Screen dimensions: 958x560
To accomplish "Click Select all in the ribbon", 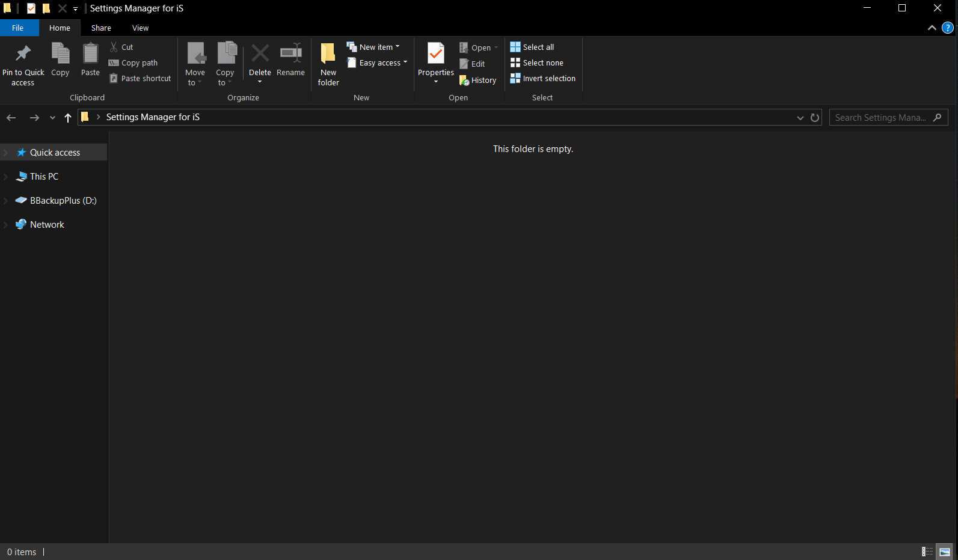I will pyautogui.click(x=532, y=47).
